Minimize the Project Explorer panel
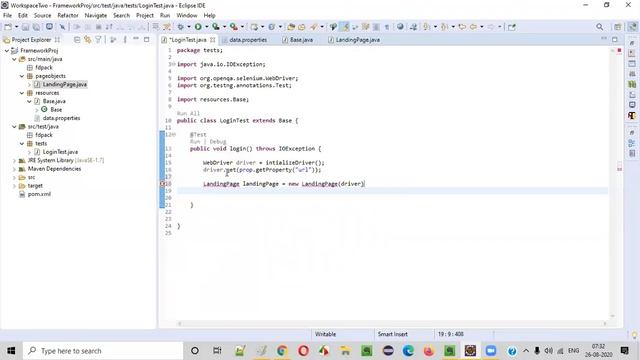The width and height of the screenshot is (640, 360). pyautogui.click(x=136, y=39)
